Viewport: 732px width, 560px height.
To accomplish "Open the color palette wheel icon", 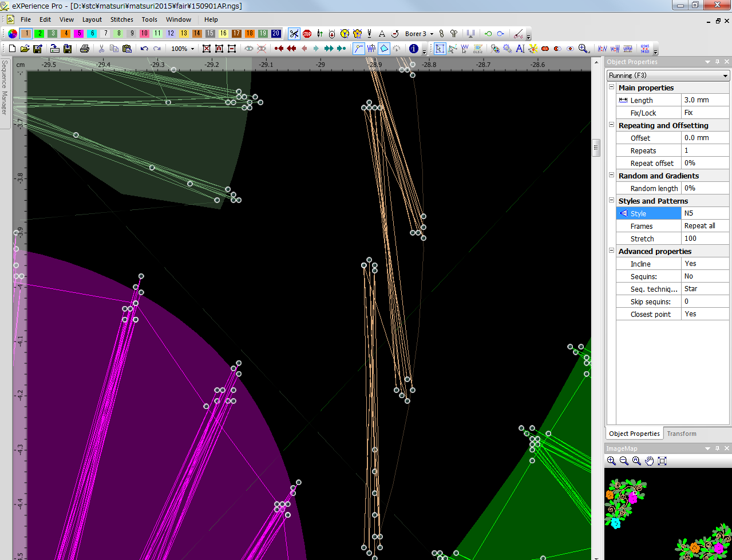I will click(x=13, y=34).
